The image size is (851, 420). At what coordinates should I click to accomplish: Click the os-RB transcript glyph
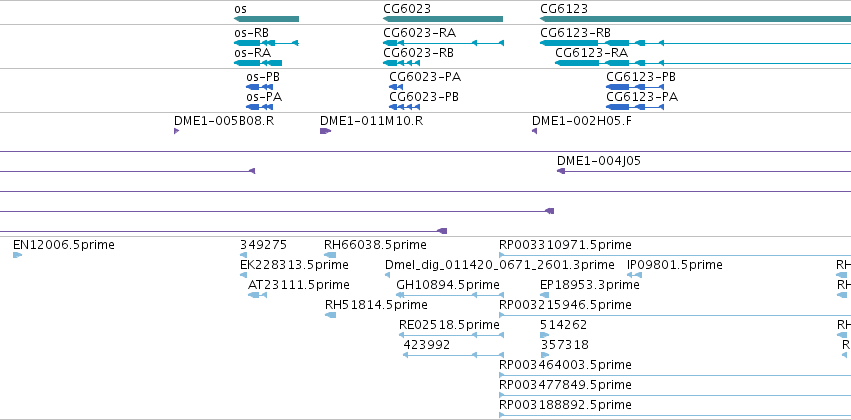click(x=266, y=43)
